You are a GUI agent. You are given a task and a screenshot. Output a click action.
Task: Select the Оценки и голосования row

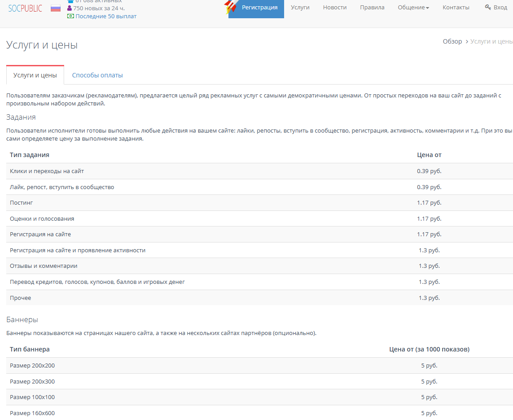[x=260, y=218]
